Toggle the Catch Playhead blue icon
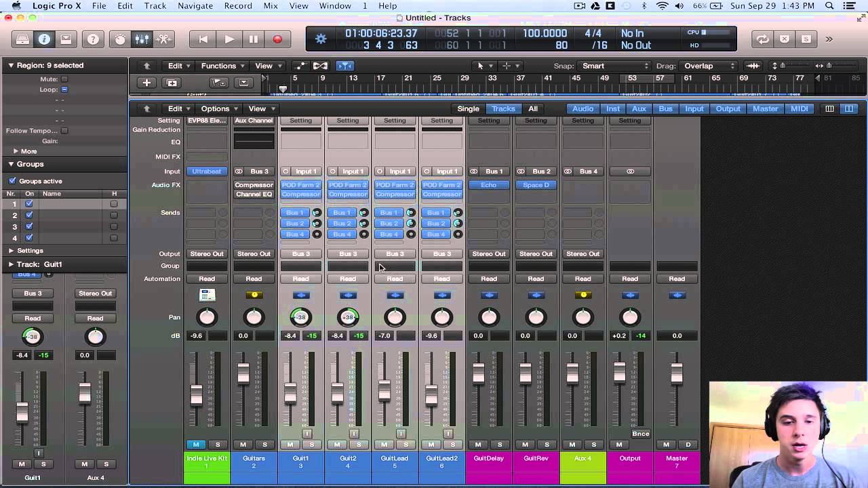Viewport: 868px width, 488px height. [345, 66]
